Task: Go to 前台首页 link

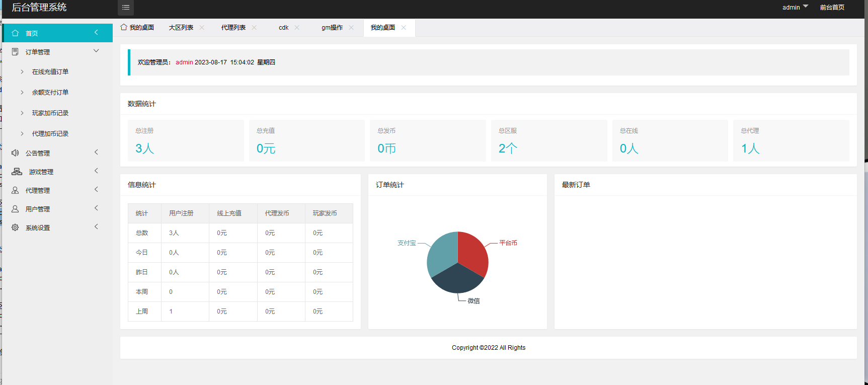Action: 832,8
